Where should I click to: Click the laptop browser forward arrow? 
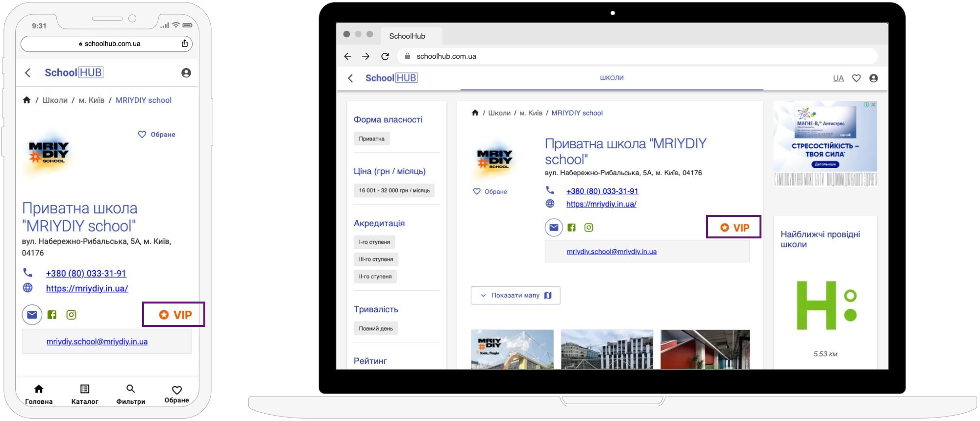tap(366, 56)
